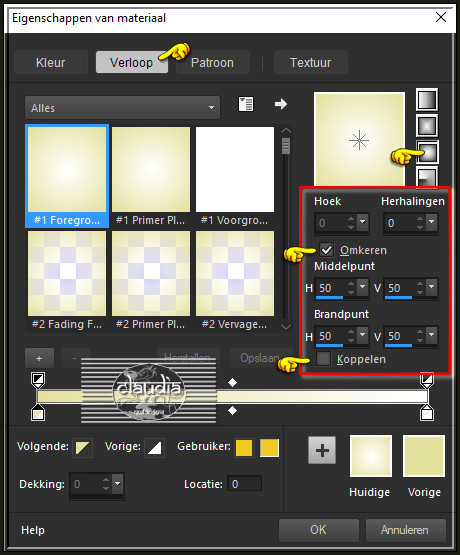Switch to the Kleur tab
The image size is (460, 555).
click(51, 63)
